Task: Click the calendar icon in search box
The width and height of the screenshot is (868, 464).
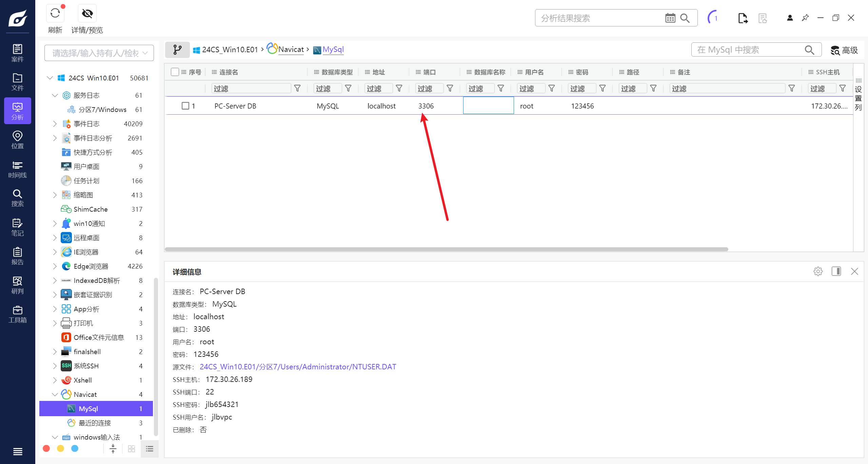Action: 670,18
